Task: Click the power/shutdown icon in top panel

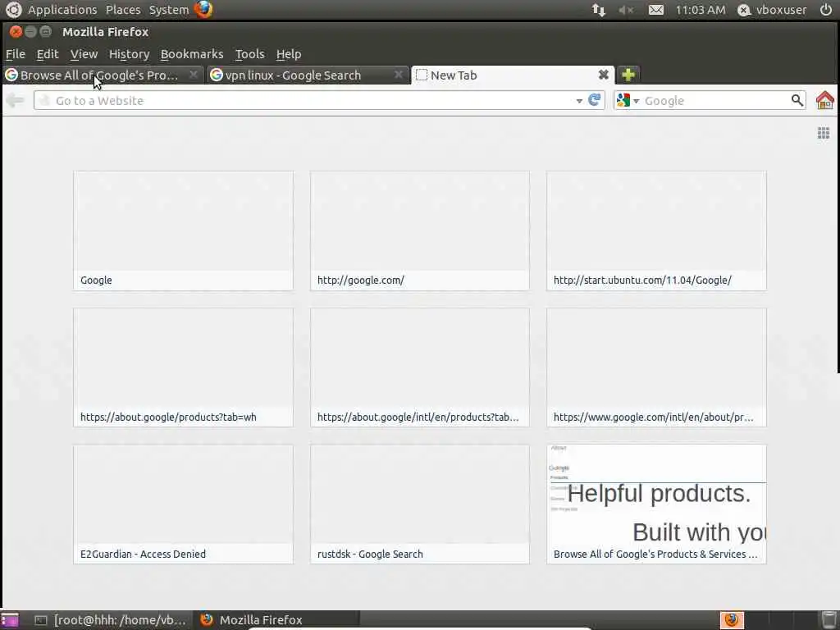Action: pos(826,10)
